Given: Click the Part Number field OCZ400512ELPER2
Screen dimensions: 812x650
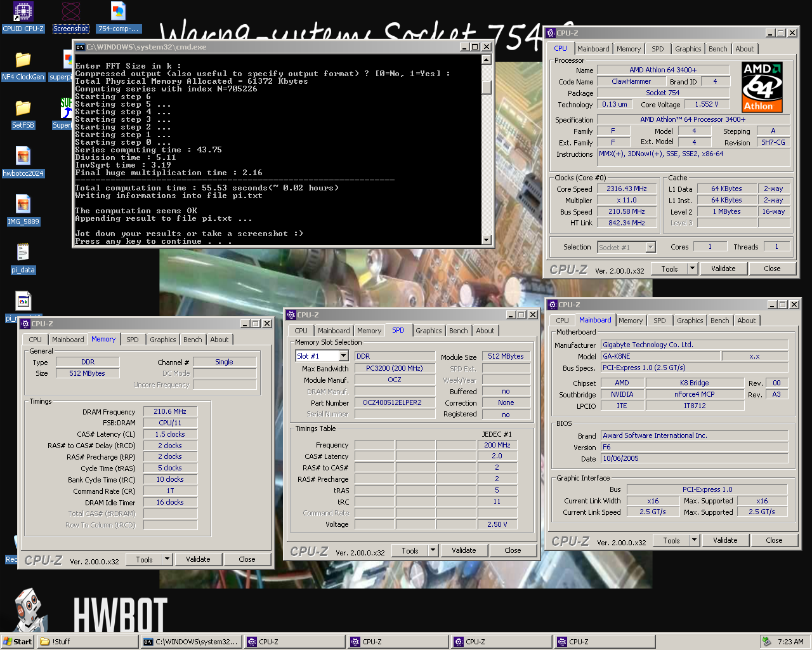Looking at the screenshot, I should [395, 402].
